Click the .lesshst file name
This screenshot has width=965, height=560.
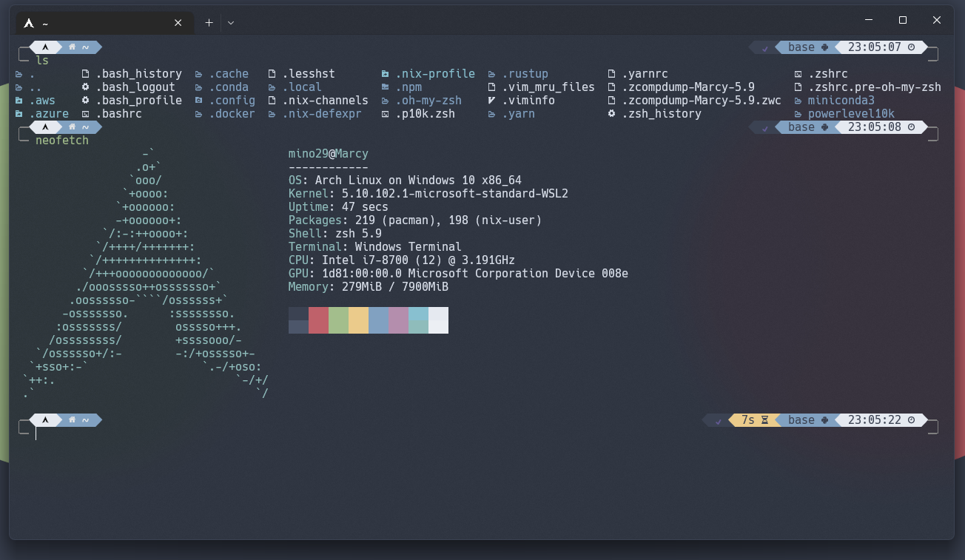click(309, 74)
